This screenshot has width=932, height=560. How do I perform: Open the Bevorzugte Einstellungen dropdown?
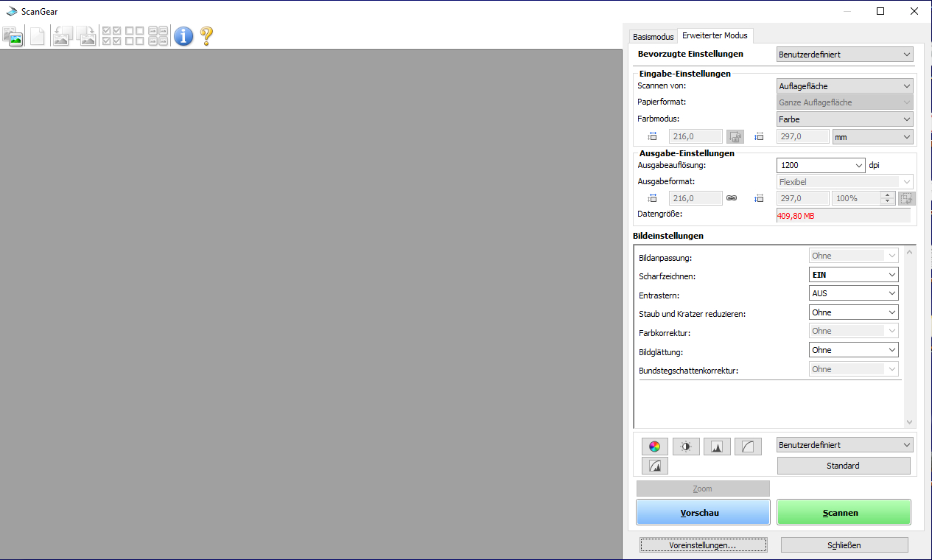click(x=845, y=54)
